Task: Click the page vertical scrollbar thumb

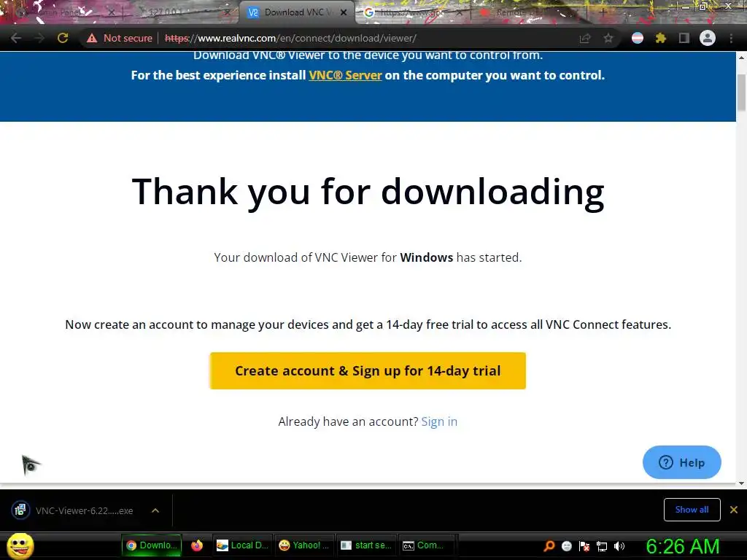Action: coord(742,93)
